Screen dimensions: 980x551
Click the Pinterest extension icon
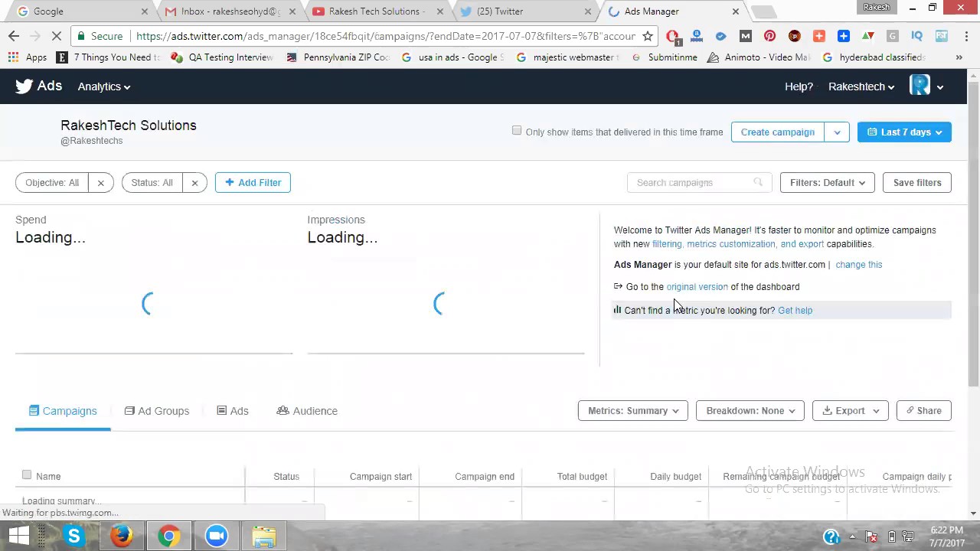(769, 36)
